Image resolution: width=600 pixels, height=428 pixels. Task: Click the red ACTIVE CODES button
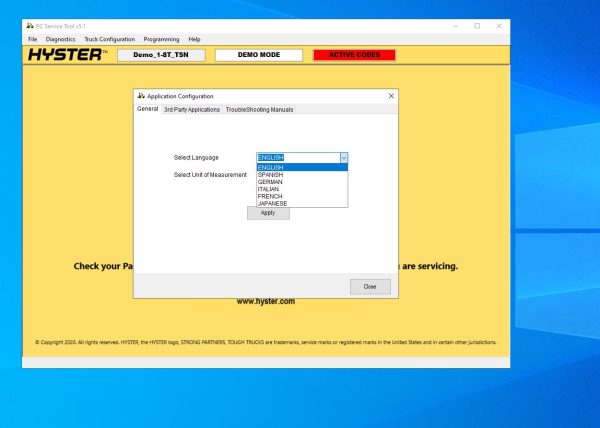click(354, 55)
